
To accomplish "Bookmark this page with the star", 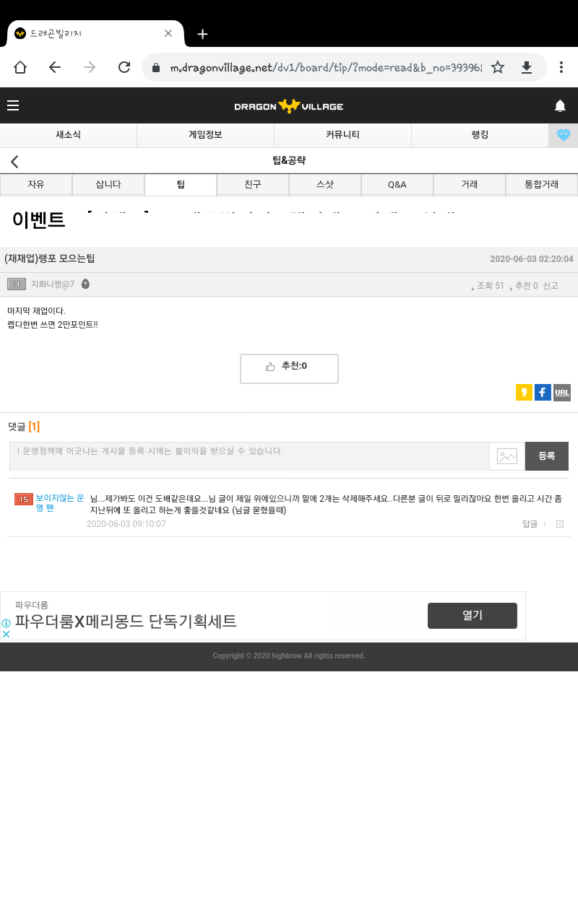I will [498, 67].
